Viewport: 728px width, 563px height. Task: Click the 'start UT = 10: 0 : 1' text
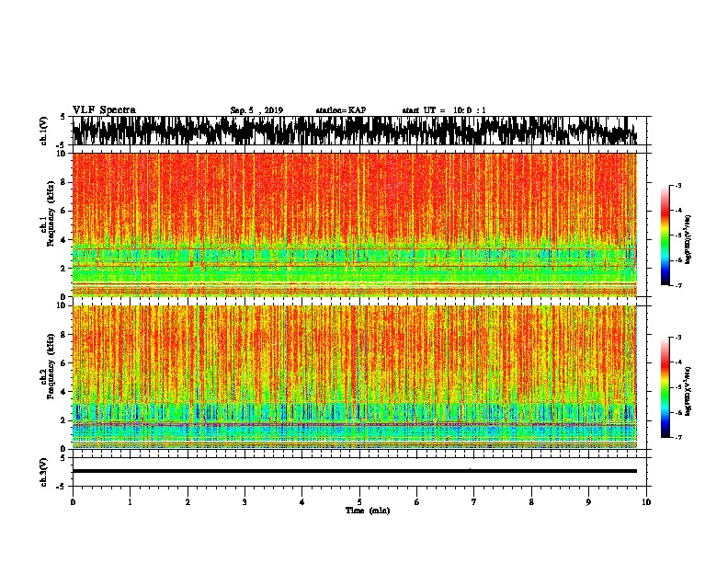coord(444,110)
